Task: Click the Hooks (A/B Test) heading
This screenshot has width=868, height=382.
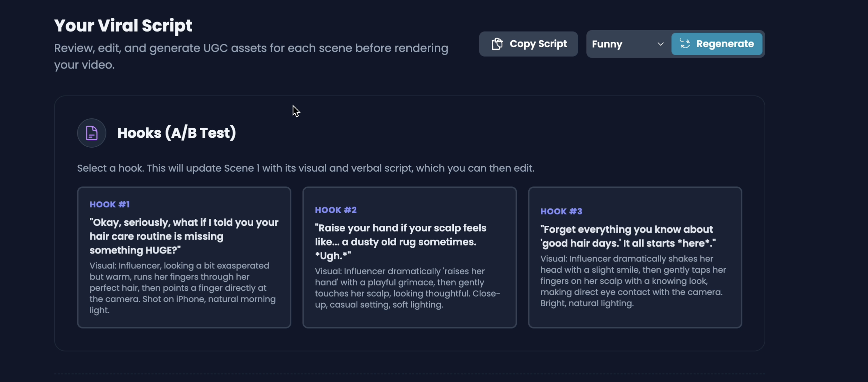Action: click(x=176, y=133)
